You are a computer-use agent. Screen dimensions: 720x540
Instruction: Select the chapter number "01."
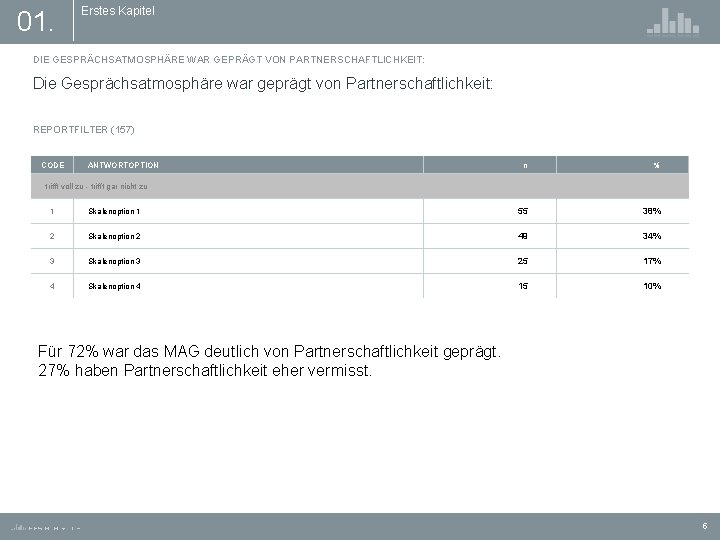coord(35,22)
